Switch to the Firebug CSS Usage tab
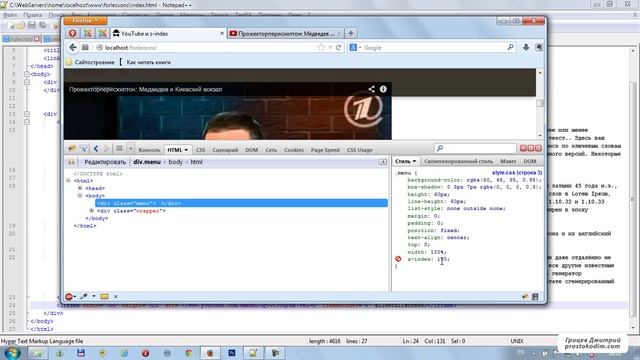 click(x=360, y=150)
